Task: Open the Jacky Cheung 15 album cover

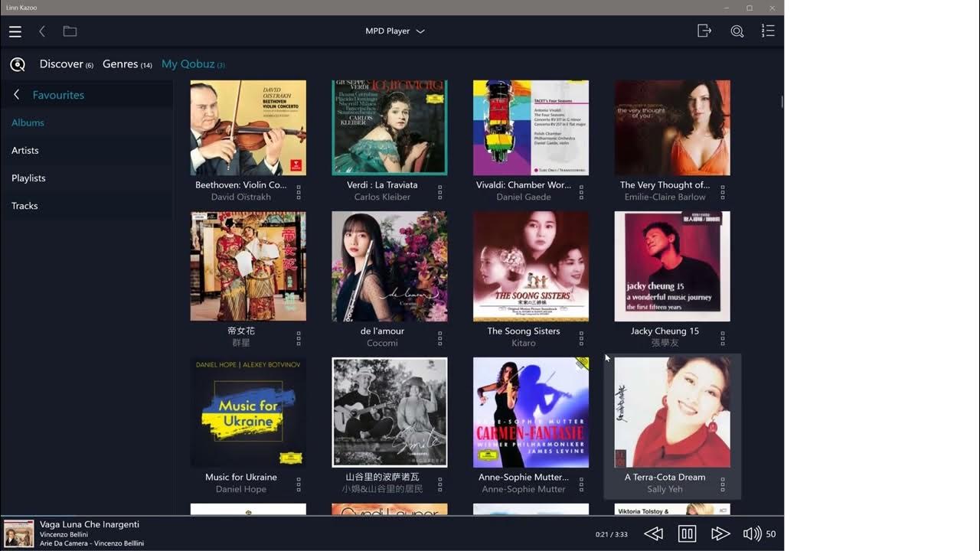Action: click(672, 266)
